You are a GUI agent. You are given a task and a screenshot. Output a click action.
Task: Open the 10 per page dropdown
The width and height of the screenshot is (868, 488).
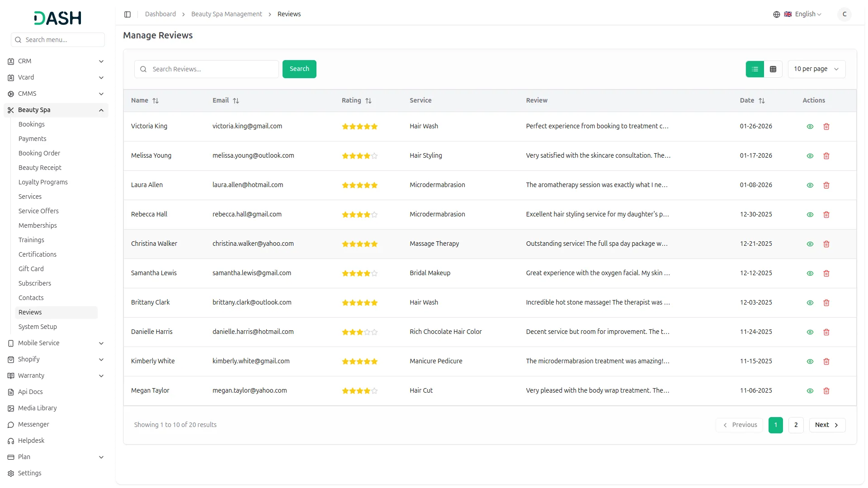click(x=816, y=69)
